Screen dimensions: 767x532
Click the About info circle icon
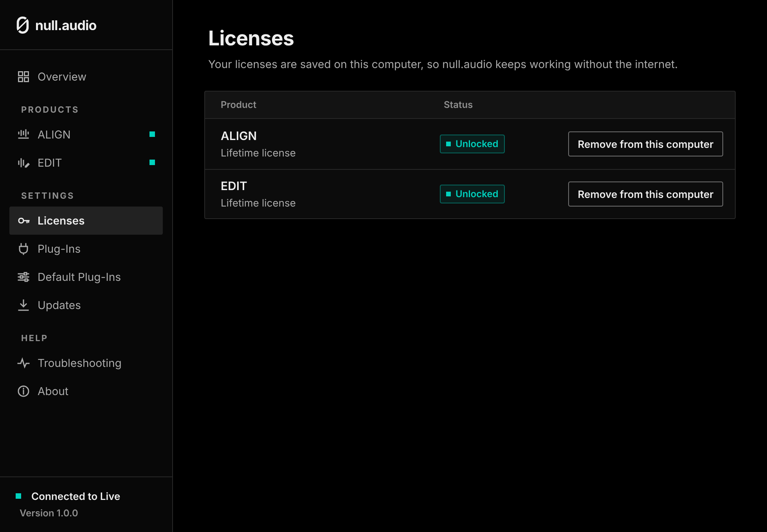23,391
